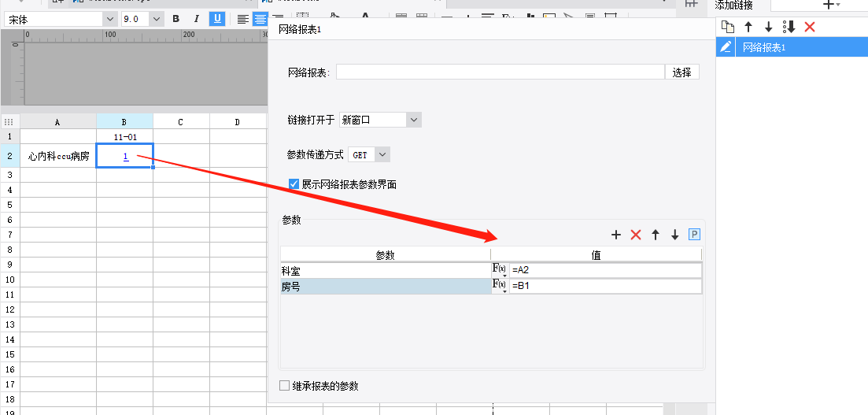Viewport: 868px width, 415px height.
Task: Enable 继承报表的参数 checkbox
Action: (285, 386)
